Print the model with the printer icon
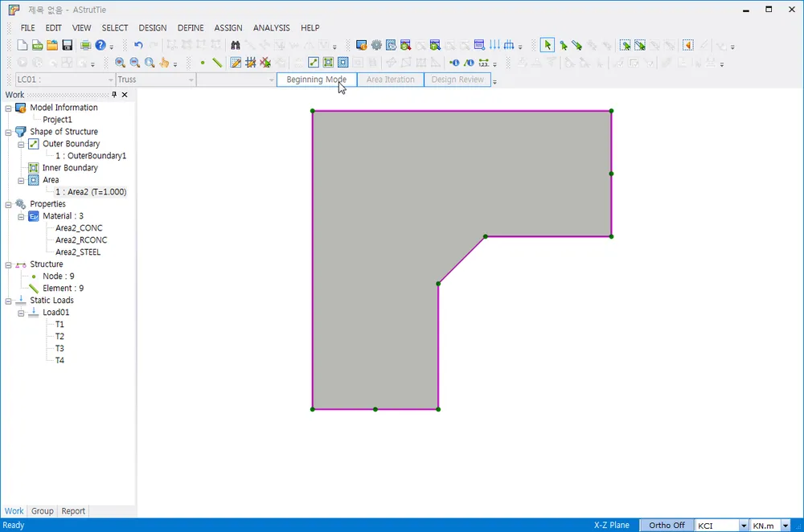Screen dimensions: 804x532 86,46
